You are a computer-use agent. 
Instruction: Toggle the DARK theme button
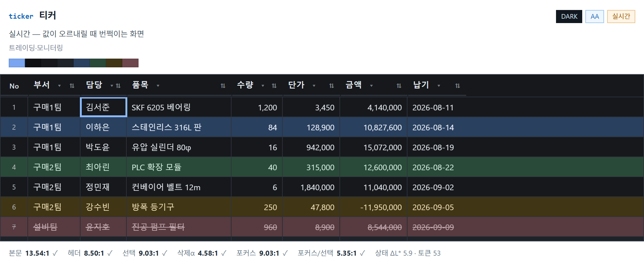click(569, 17)
